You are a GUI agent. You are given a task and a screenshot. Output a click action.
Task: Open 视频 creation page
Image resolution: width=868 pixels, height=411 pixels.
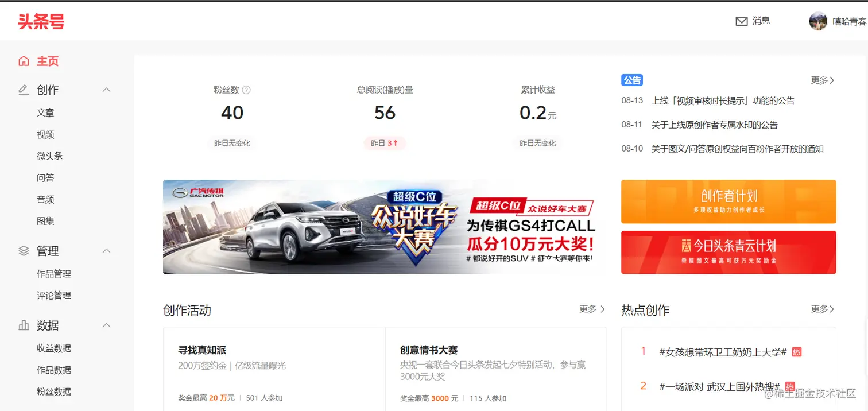click(45, 134)
